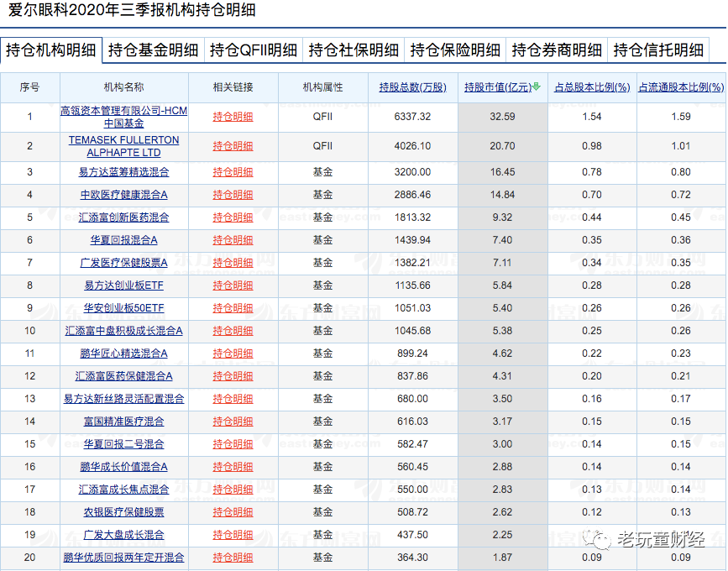Click the 机构属性 column header
The height and width of the screenshot is (571, 728).
tap(322, 87)
